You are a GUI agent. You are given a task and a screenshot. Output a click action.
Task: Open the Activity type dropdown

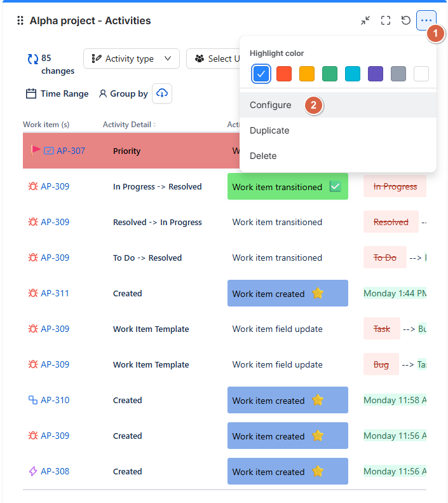coord(132,59)
